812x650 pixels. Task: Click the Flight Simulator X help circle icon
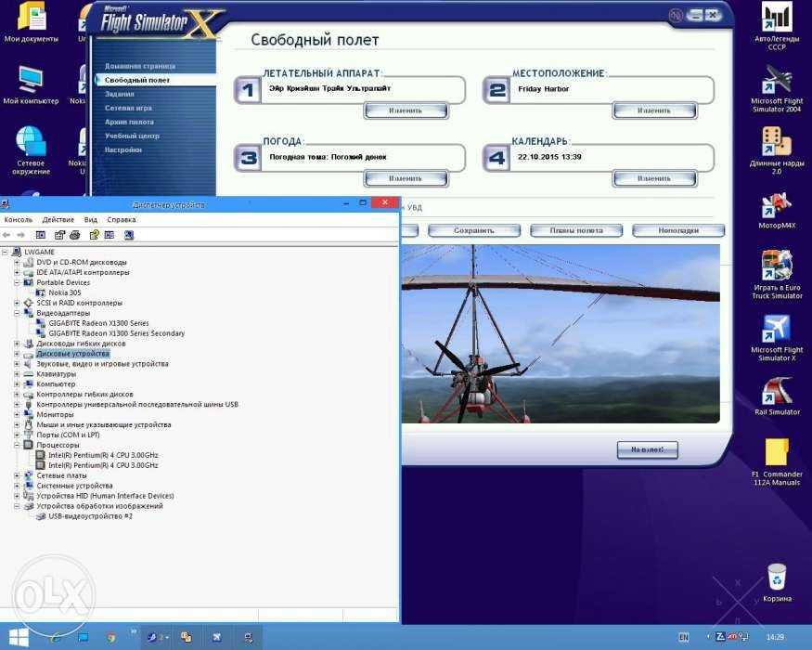[x=676, y=16]
